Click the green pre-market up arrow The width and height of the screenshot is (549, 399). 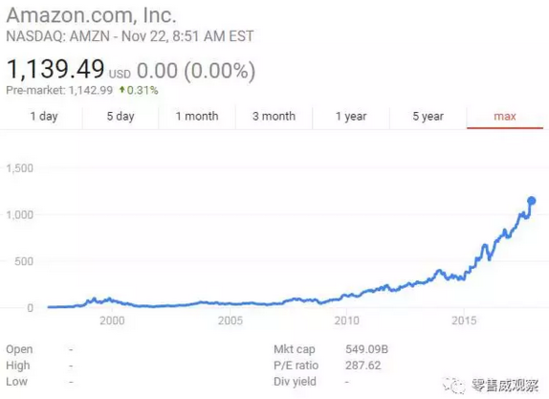[122, 90]
